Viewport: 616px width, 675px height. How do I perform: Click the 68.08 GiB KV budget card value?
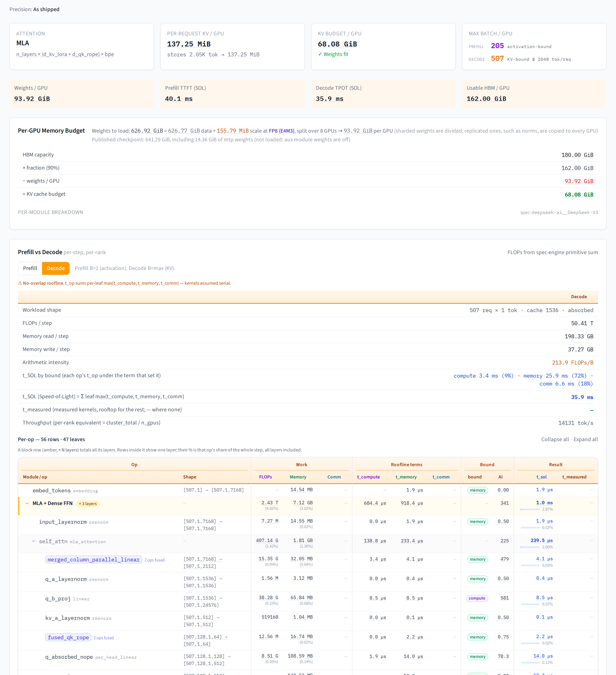[x=337, y=44]
